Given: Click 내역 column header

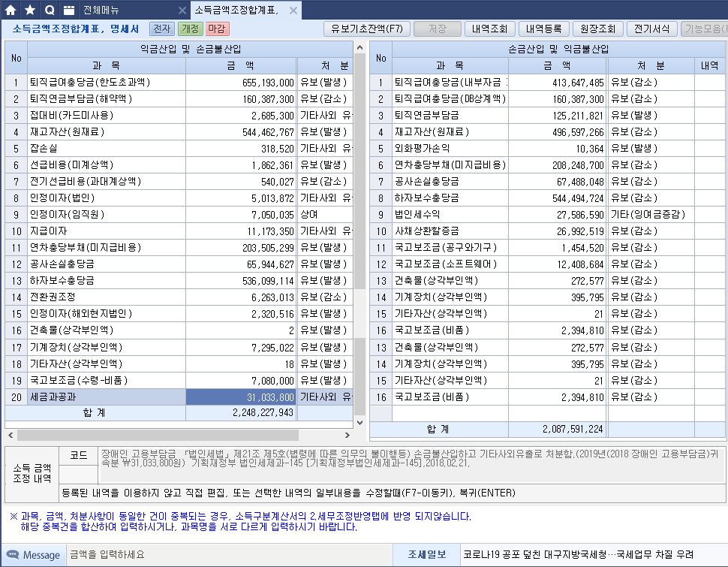Looking at the screenshot, I should click(709, 65).
